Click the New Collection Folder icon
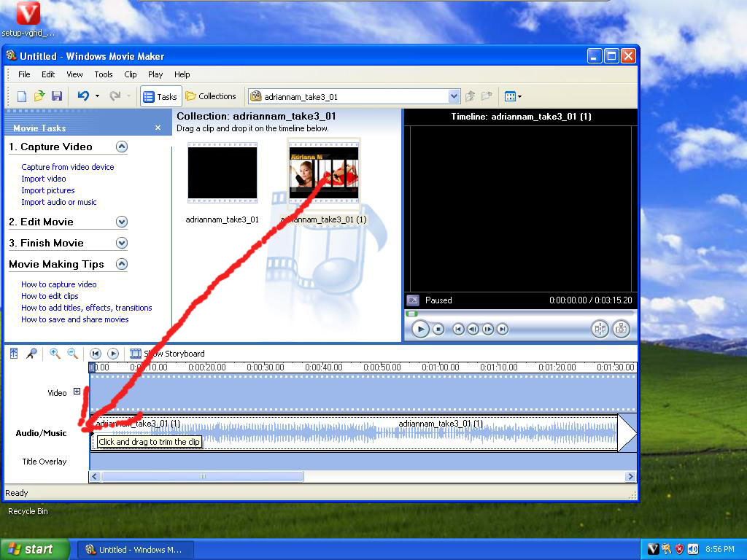This screenshot has height=560, width=747. (x=487, y=96)
